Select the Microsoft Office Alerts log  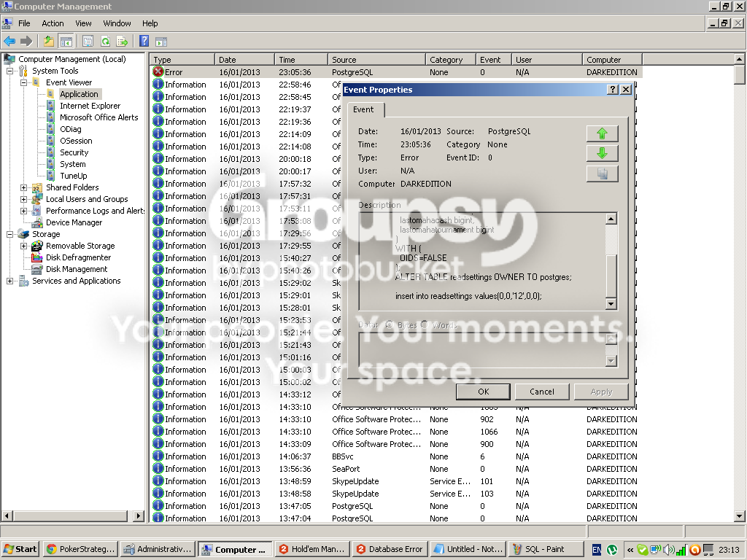coord(98,117)
